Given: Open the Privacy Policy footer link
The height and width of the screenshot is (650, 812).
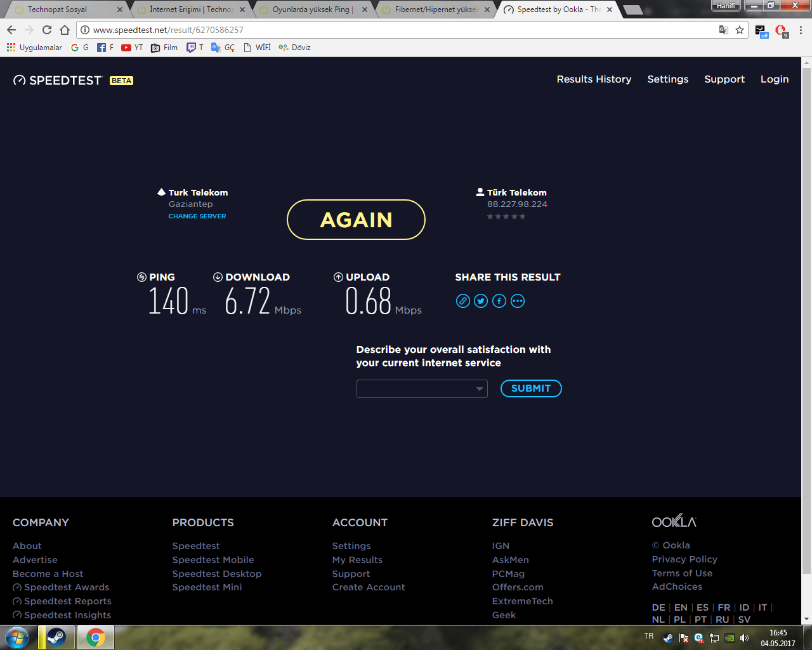Looking at the screenshot, I should click(684, 559).
